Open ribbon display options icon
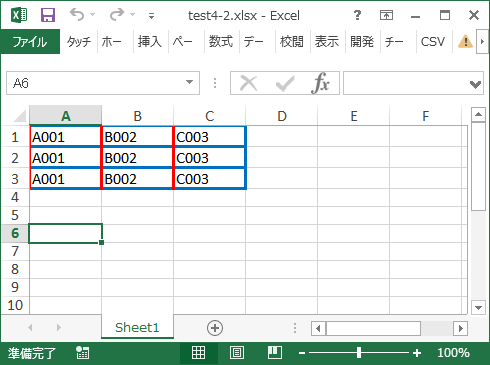Image resolution: width=490 pixels, height=365 pixels. 386,15
